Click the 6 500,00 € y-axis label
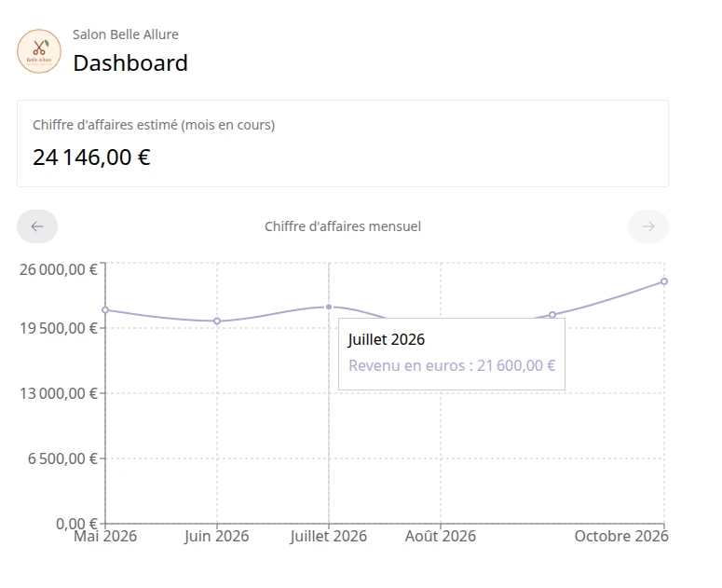Viewport: 722px width, 588px height. (x=62, y=458)
